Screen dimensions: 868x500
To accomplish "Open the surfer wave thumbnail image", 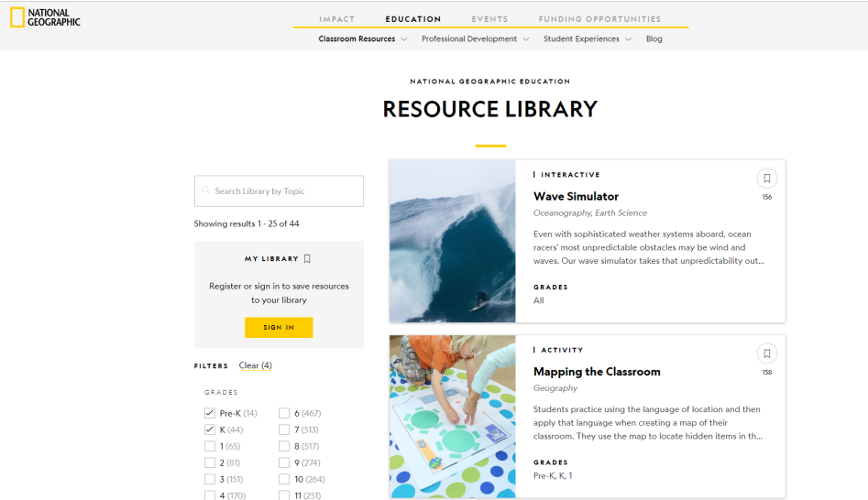I will pos(452,241).
